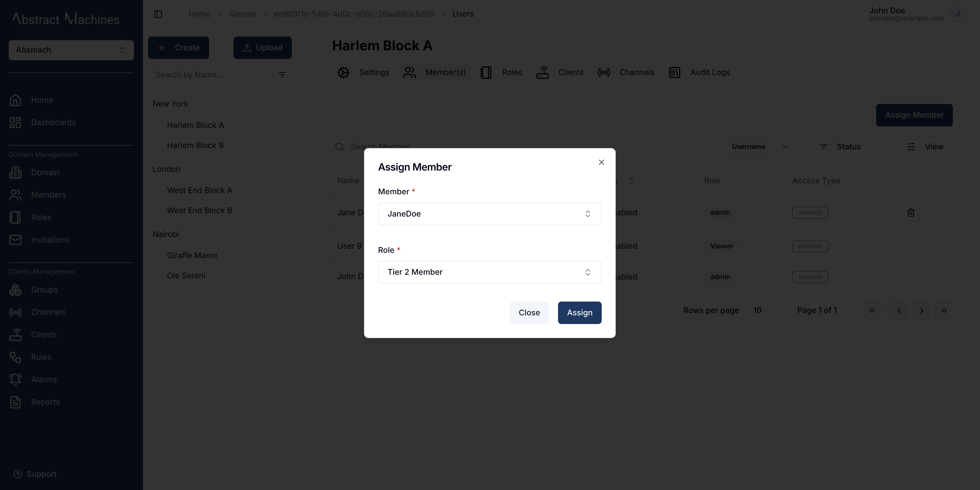The image size is (980, 490).
Task: Click the Home icon in sidebar
Action: (15, 100)
